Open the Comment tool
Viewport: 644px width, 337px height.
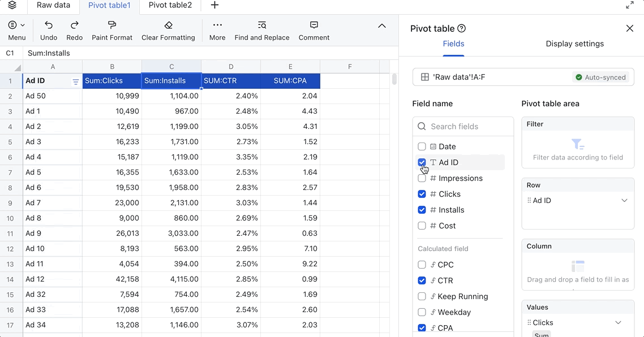click(314, 25)
